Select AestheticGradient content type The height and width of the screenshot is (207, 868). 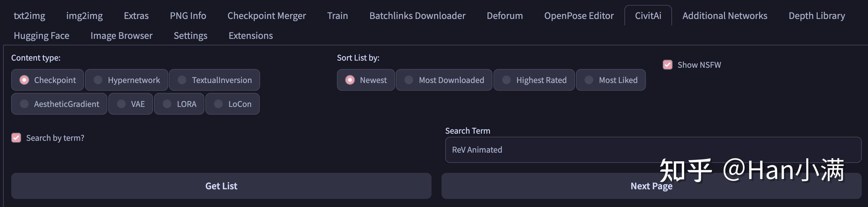[x=59, y=104]
